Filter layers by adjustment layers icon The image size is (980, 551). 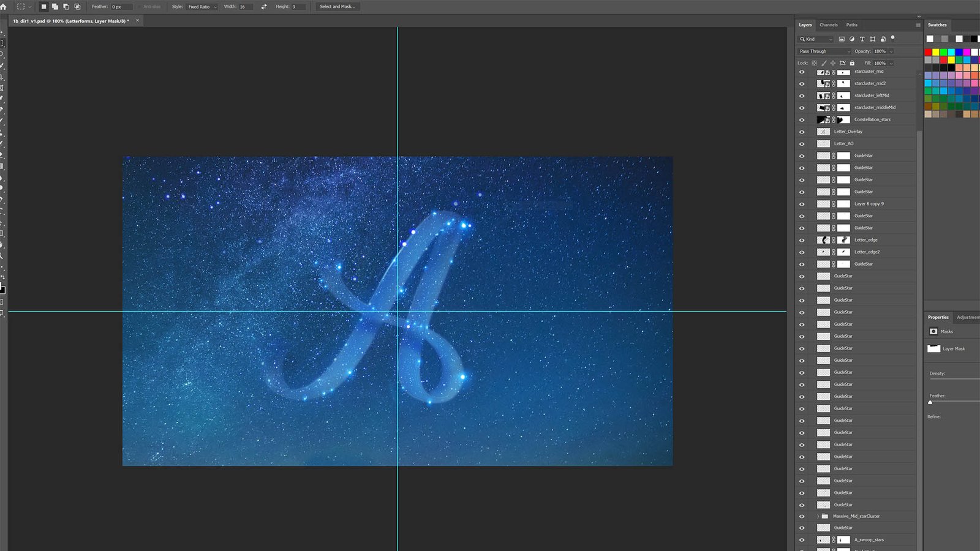[851, 39]
